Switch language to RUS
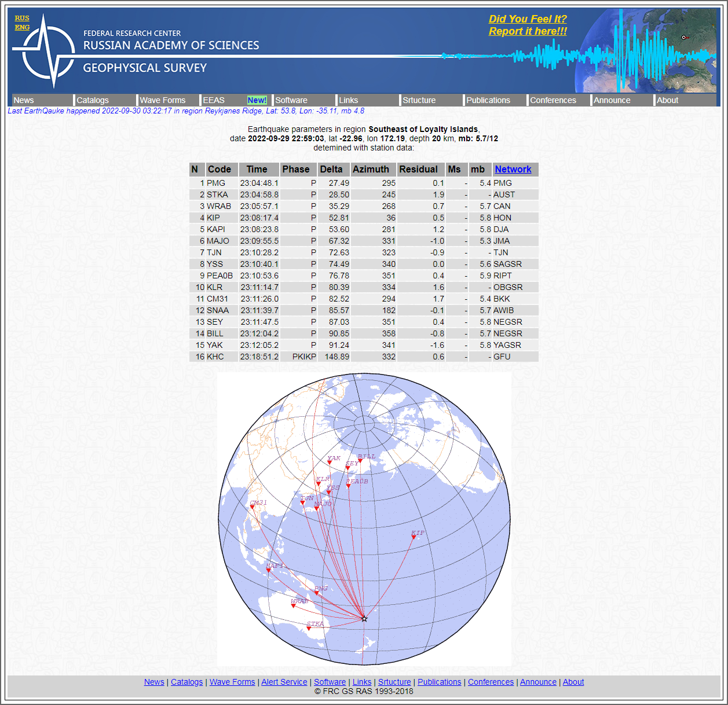Viewport: 728px width, 705px height. pyautogui.click(x=22, y=18)
